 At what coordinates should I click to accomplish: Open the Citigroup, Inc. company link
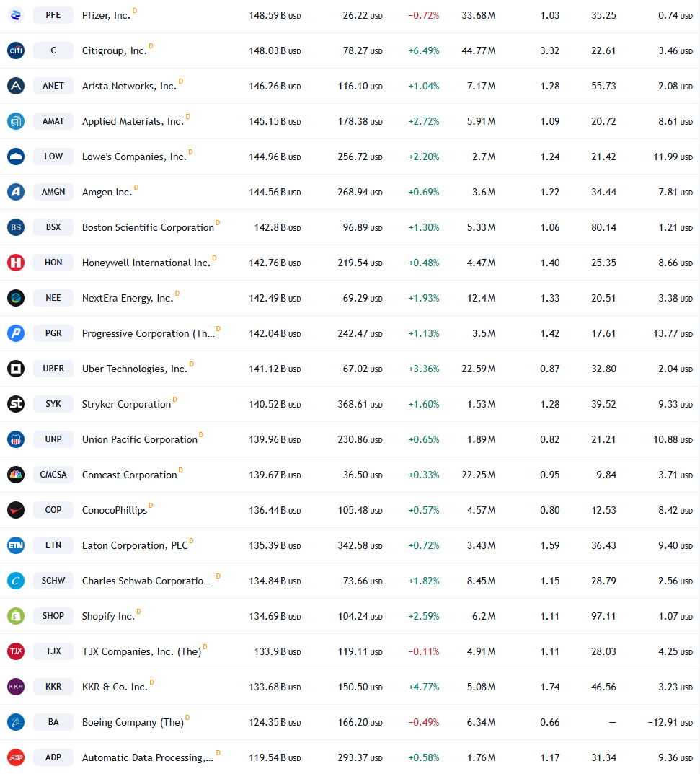[x=115, y=50]
